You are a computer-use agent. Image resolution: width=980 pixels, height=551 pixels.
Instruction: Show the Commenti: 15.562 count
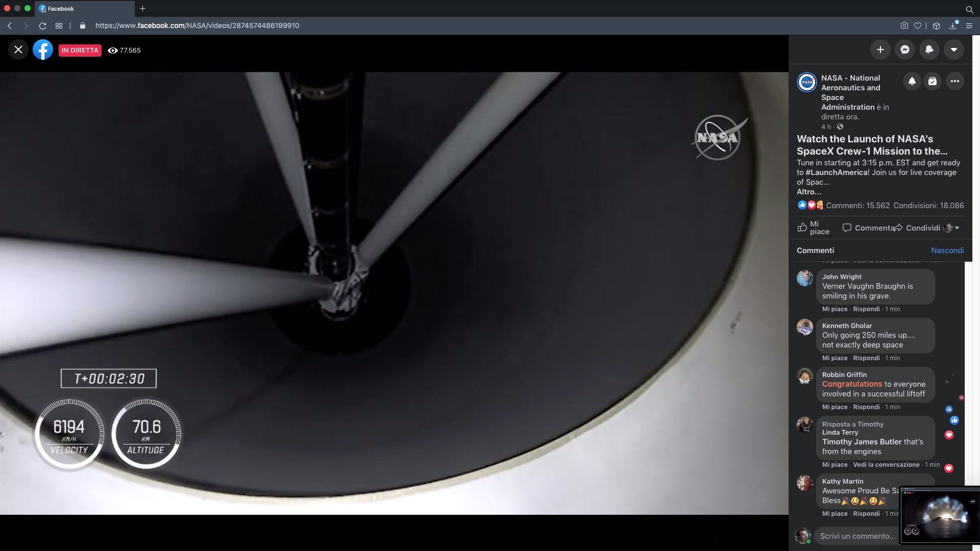click(857, 206)
